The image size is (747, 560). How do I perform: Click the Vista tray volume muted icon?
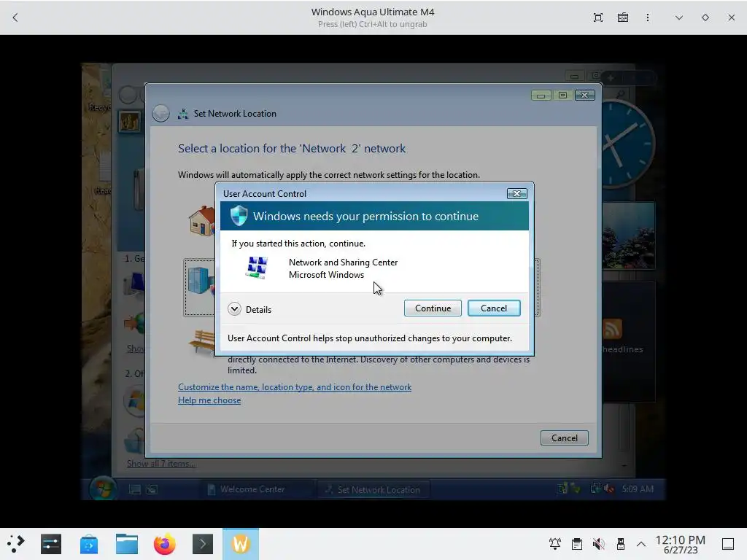[609, 489]
